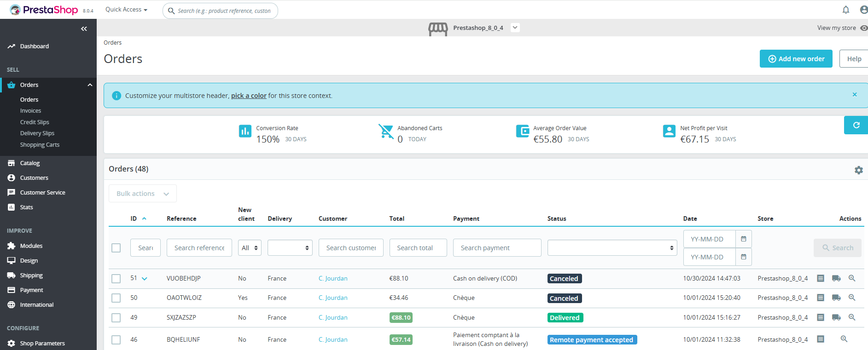Follow the 'pick a color' link
The image size is (868, 350).
click(249, 96)
